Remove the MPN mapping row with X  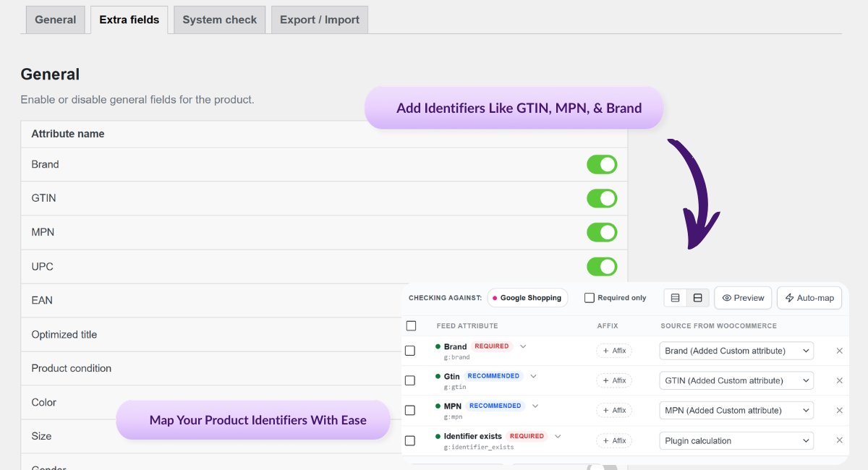click(840, 410)
